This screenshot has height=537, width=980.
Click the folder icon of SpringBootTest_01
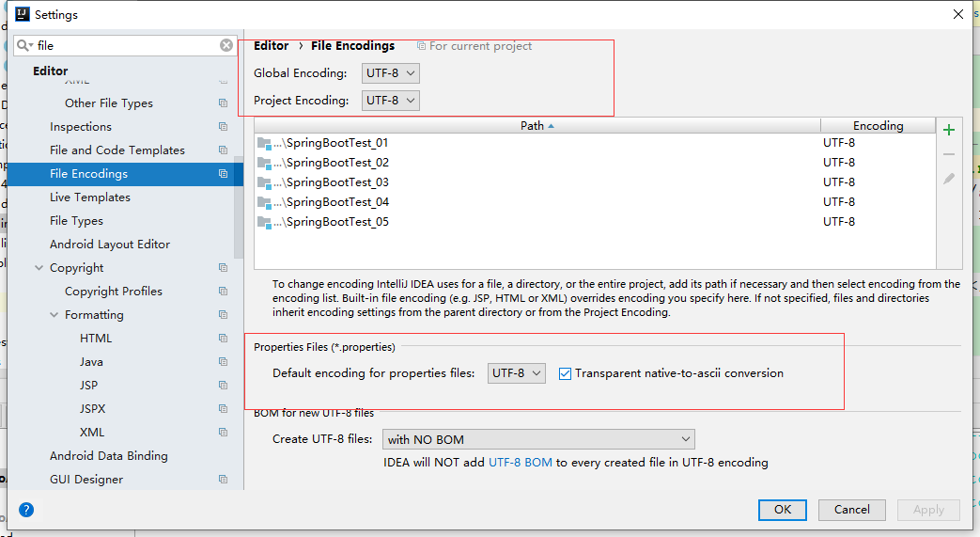[x=264, y=143]
